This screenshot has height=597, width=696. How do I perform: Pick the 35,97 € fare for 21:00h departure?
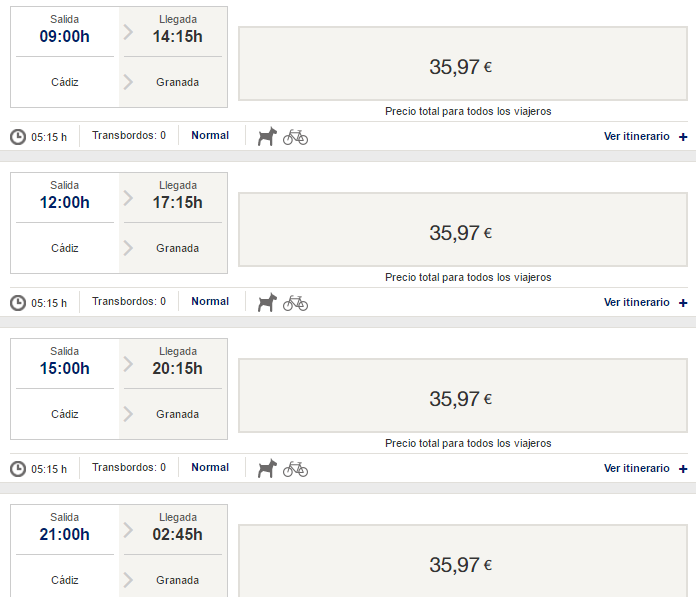coord(460,565)
